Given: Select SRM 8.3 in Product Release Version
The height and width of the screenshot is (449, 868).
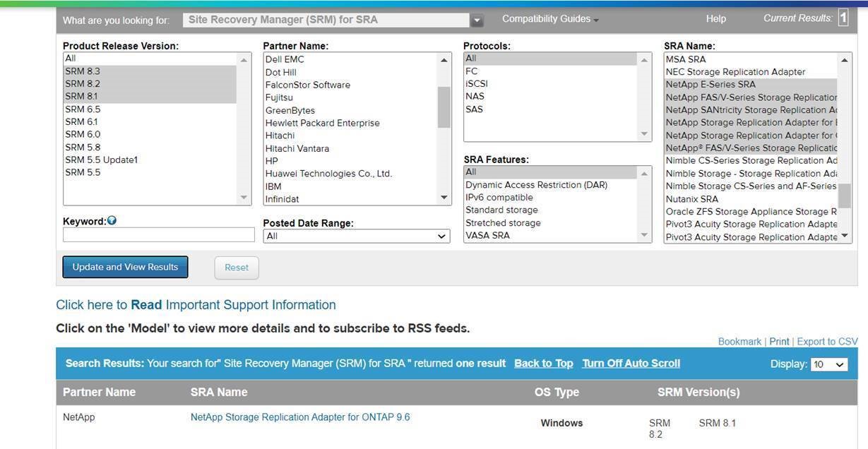Looking at the screenshot, I should (x=150, y=71).
